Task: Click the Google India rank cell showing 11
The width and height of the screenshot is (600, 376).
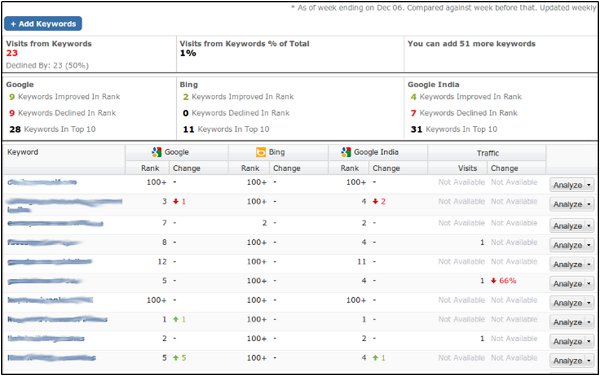Action: point(362,262)
